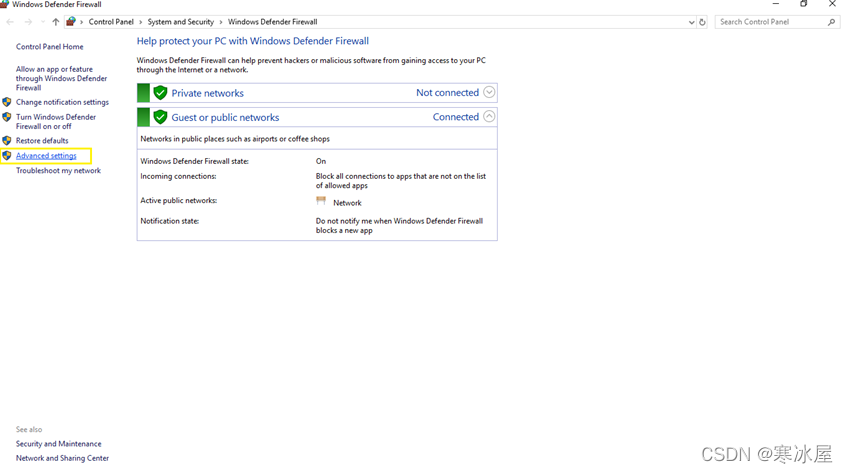Click the Guest or public networks heading
848x473 pixels.
(226, 117)
